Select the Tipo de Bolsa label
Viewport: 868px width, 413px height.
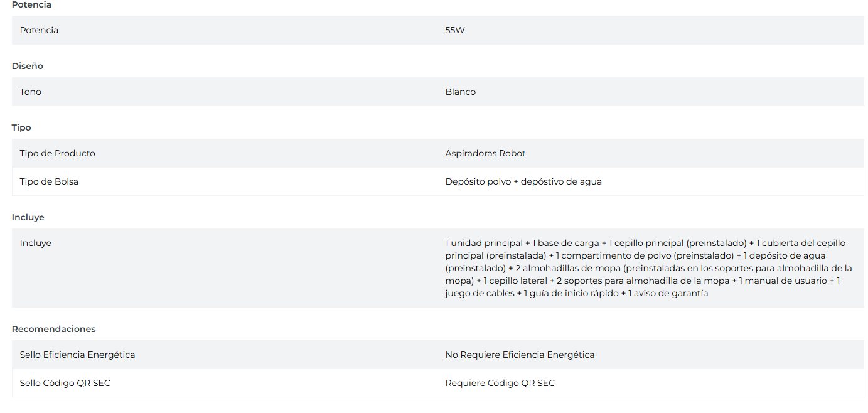click(49, 181)
